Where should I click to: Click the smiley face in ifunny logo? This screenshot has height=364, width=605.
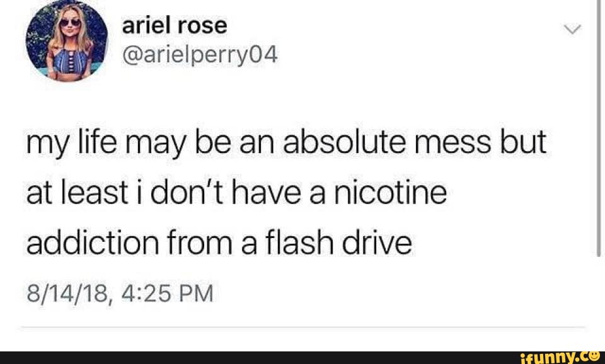click(596, 355)
